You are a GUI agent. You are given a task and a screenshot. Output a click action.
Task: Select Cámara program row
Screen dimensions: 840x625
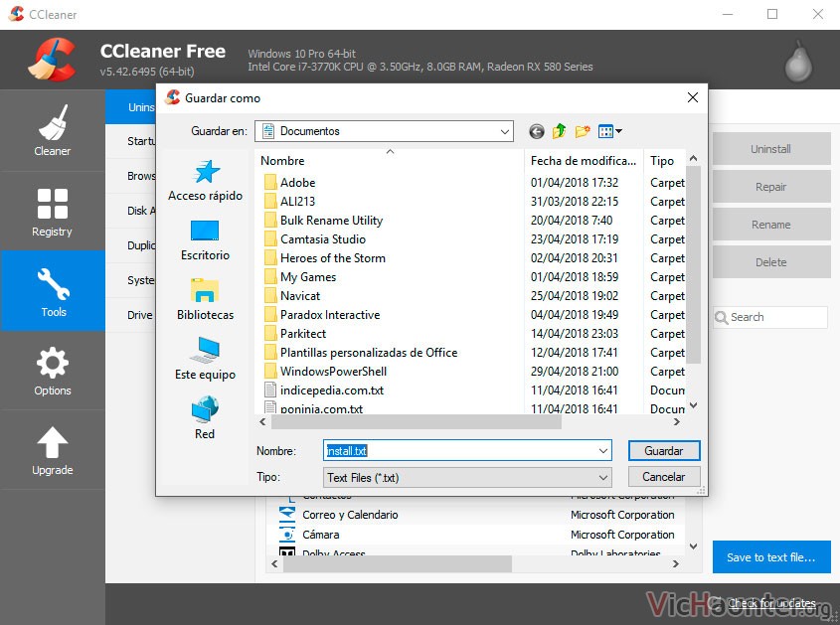pos(477,535)
